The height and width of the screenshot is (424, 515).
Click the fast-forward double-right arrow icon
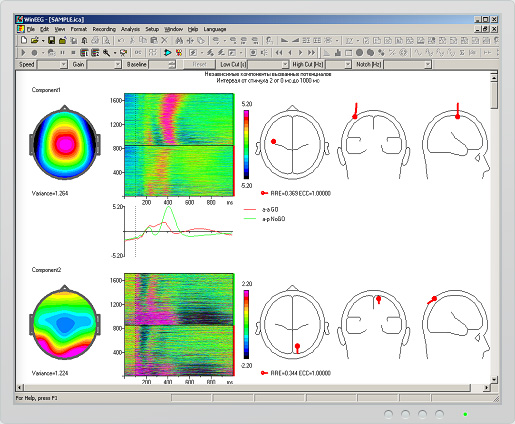point(311,53)
